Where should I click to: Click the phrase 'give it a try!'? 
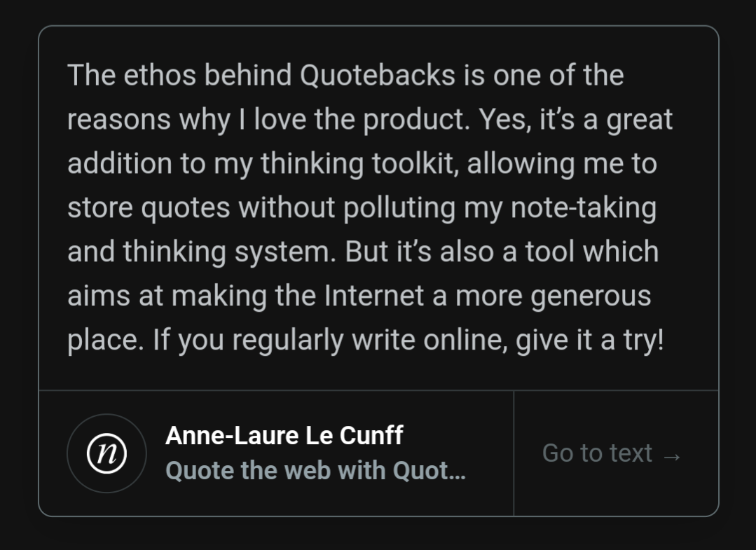click(590, 341)
